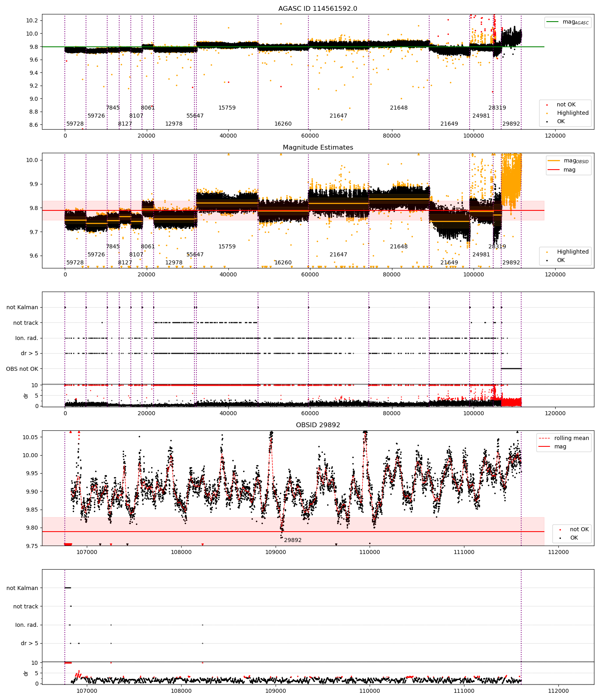Image resolution: width=600 pixels, height=700 pixels.
Task: Click the 10.05 y-axis tick in OBSID panel
Action: [x=30, y=437]
